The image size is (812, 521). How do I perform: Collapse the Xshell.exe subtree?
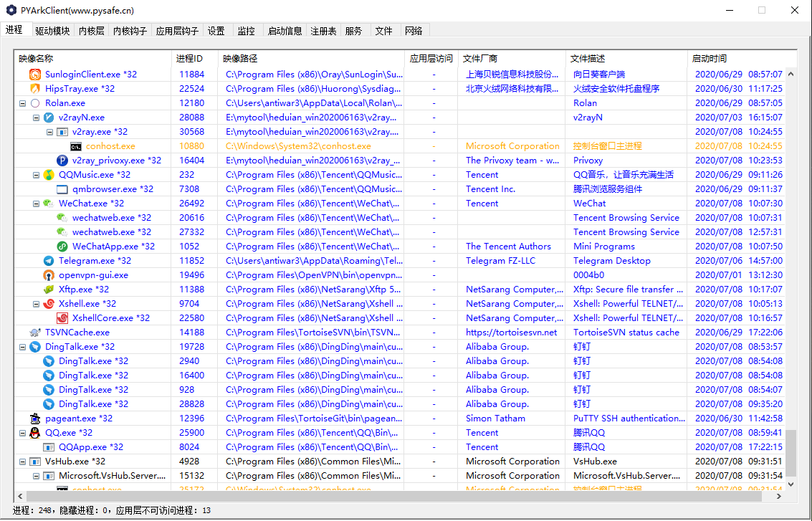[x=37, y=304]
